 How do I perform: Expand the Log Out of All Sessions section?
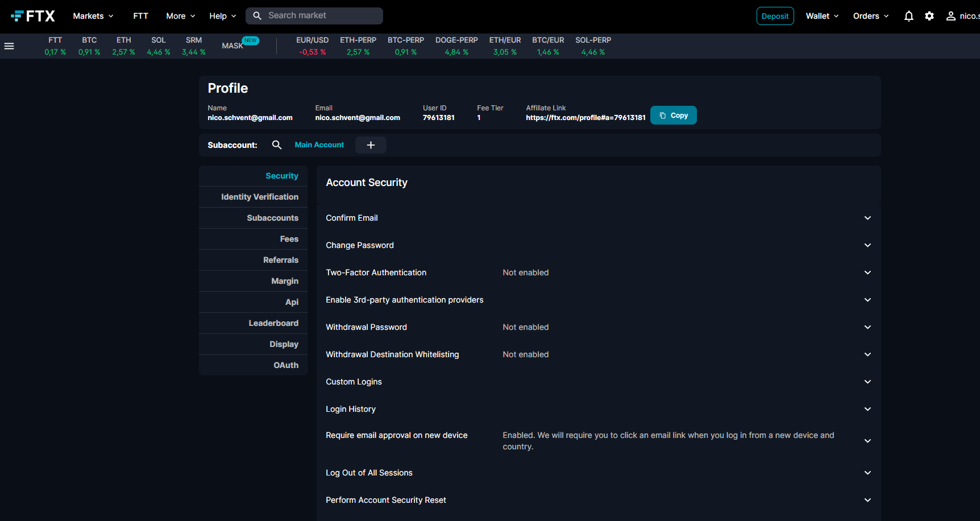point(867,473)
